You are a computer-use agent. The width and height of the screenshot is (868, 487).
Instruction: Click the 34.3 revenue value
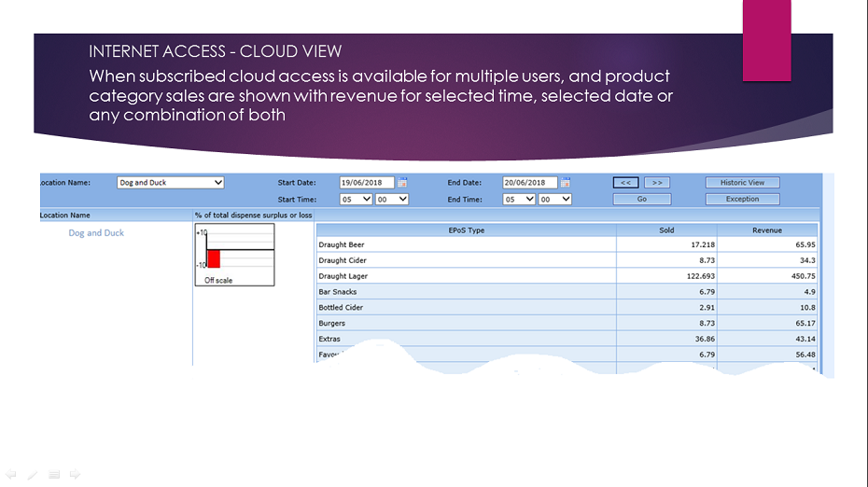[x=807, y=260]
